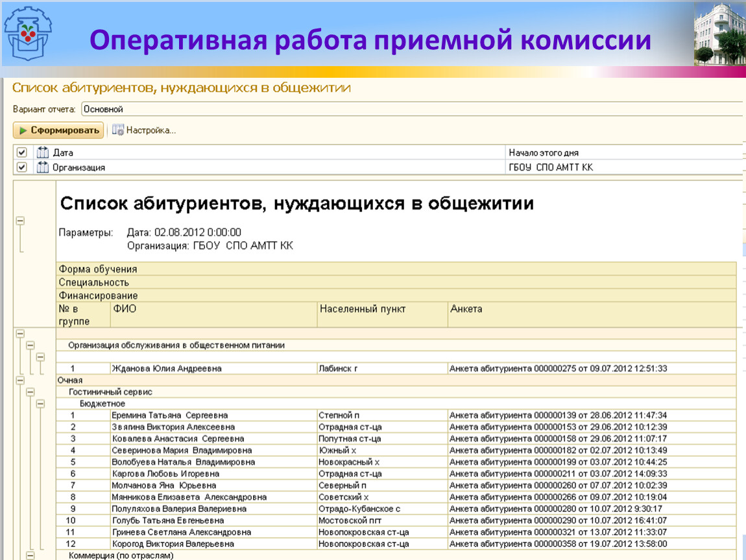Collapse the Коммерция (по отраслям) group
Image resolution: width=746 pixels, height=560 pixels.
[x=30, y=555]
